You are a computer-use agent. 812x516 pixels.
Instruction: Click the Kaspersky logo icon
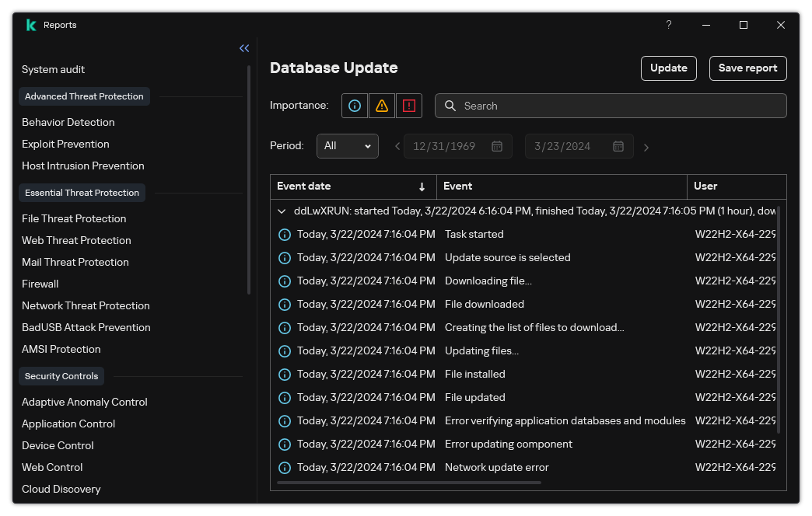click(x=30, y=24)
